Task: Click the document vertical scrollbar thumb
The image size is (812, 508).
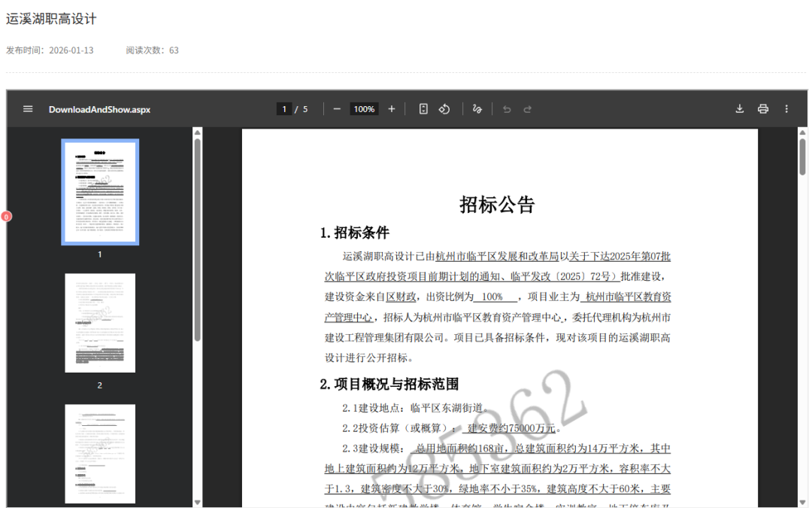Action: [x=803, y=156]
